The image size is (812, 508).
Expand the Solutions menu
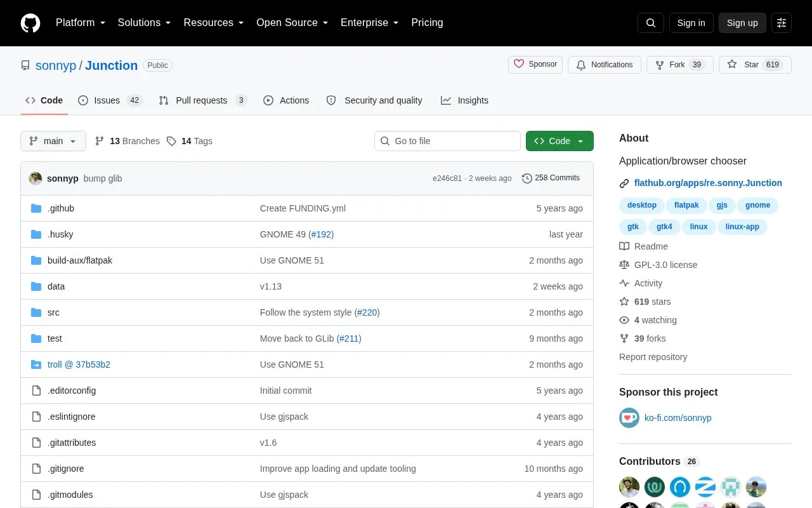tap(145, 23)
